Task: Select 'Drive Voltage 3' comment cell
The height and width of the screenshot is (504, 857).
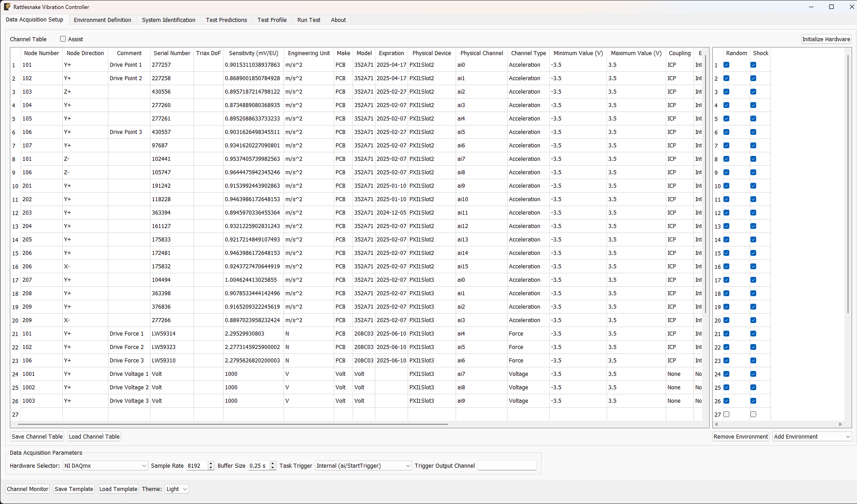Action: 129,401
